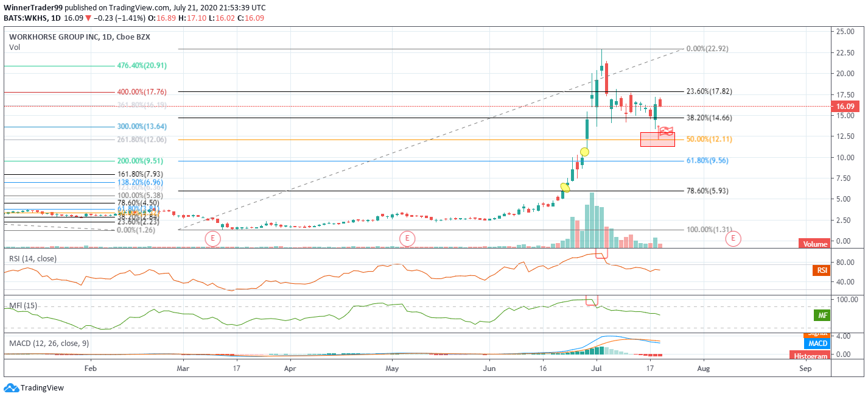Click the '25.00' price axis value

point(847,32)
